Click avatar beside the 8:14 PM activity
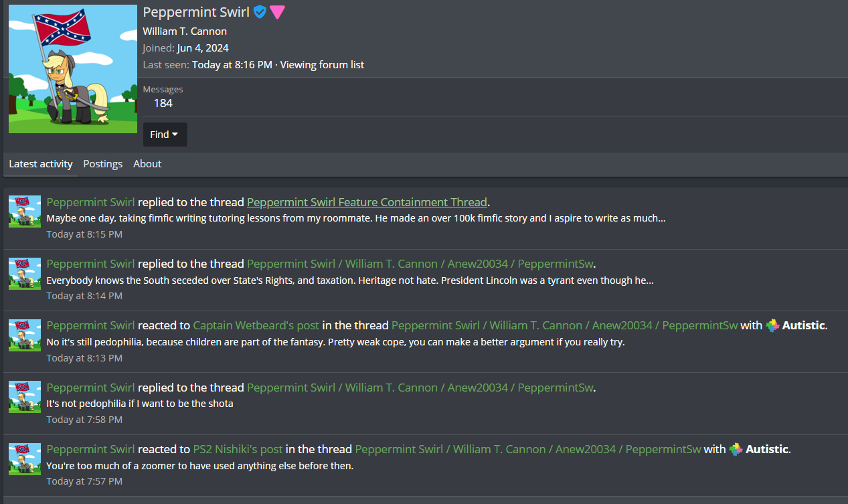The width and height of the screenshot is (848, 504). [x=25, y=273]
